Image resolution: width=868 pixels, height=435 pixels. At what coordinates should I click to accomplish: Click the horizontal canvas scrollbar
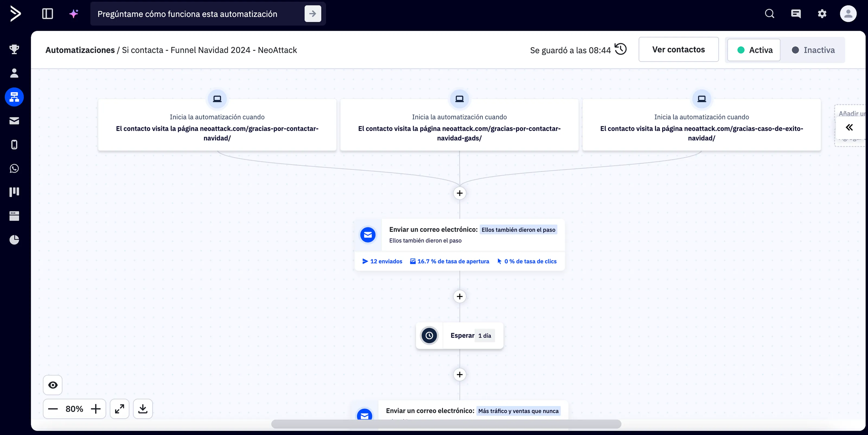pos(446,424)
